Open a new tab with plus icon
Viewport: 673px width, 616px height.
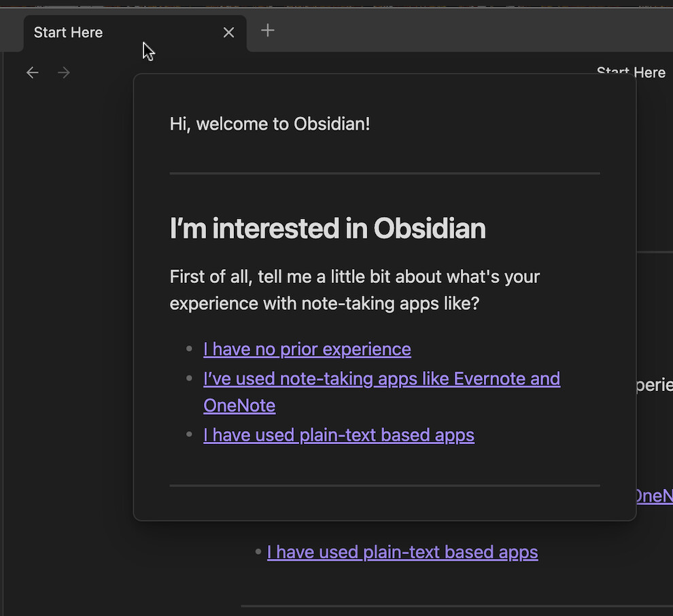[267, 31]
